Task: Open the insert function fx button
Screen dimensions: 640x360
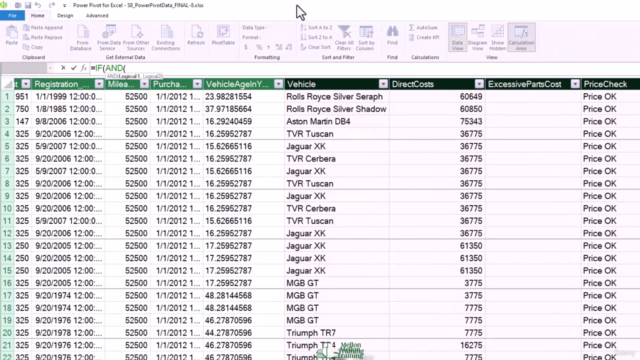Action: coord(84,68)
